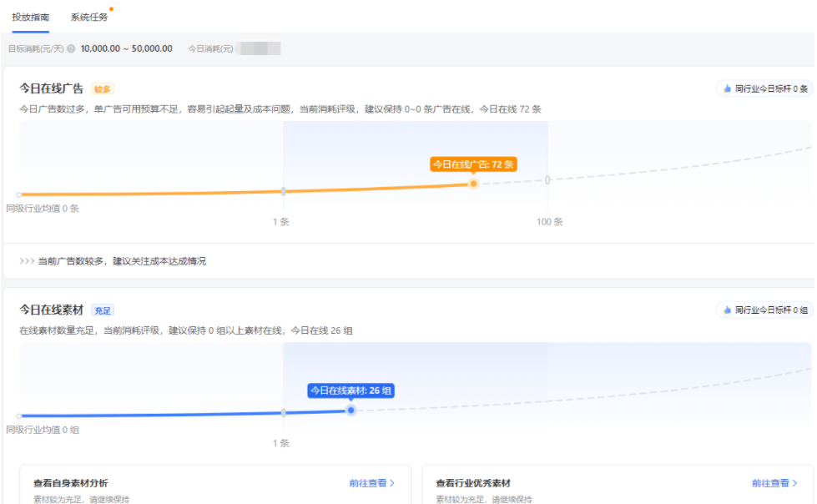Click the 当前广告数较多，建议关注成本达成情况 message

123,261
